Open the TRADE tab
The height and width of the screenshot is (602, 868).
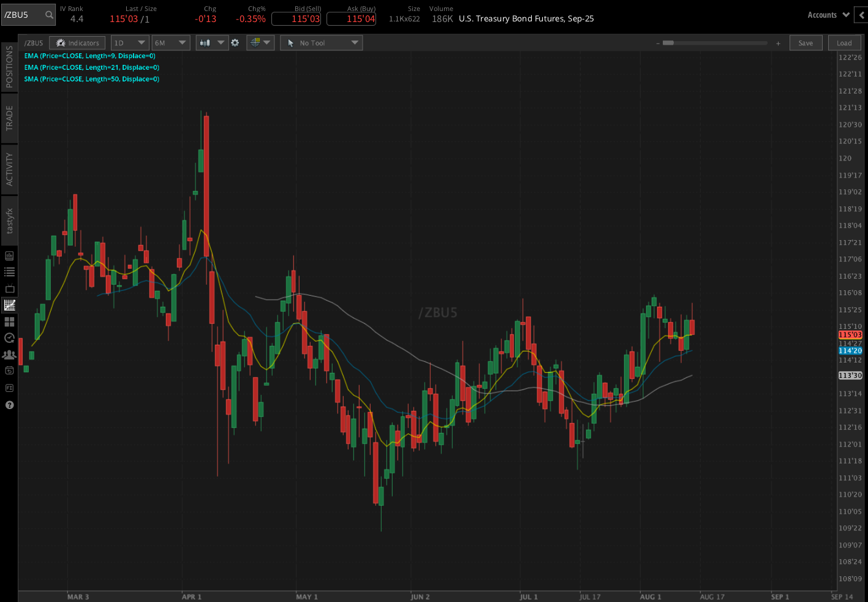pyautogui.click(x=9, y=116)
